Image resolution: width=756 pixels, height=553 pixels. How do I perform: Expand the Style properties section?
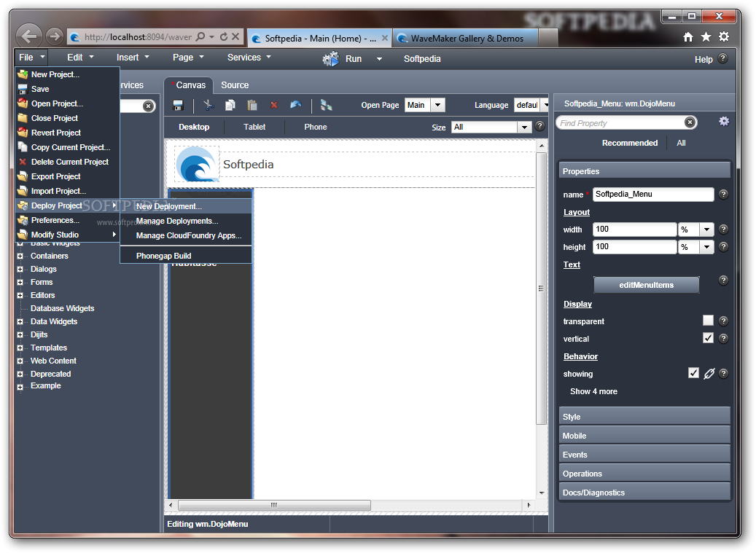tap(644, 417)
